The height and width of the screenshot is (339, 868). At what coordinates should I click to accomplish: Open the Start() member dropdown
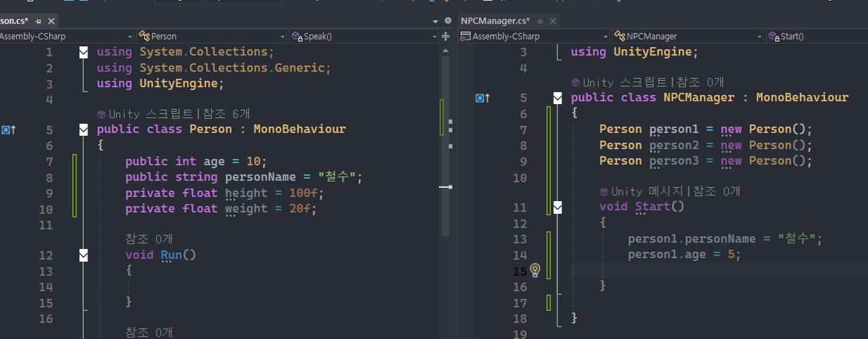817,36
